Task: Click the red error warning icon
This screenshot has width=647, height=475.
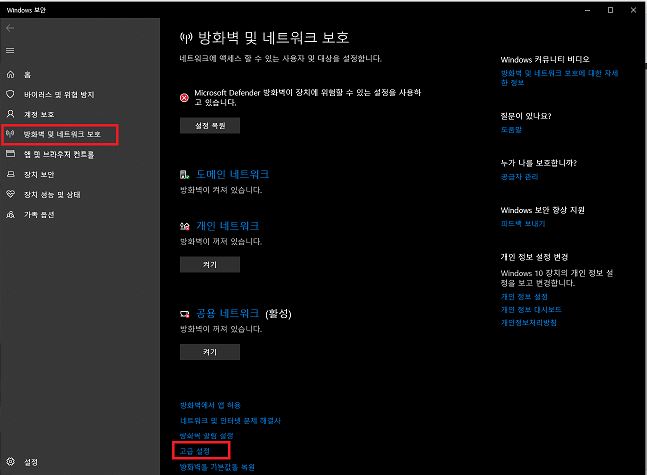Action: (x=184, y=97)
